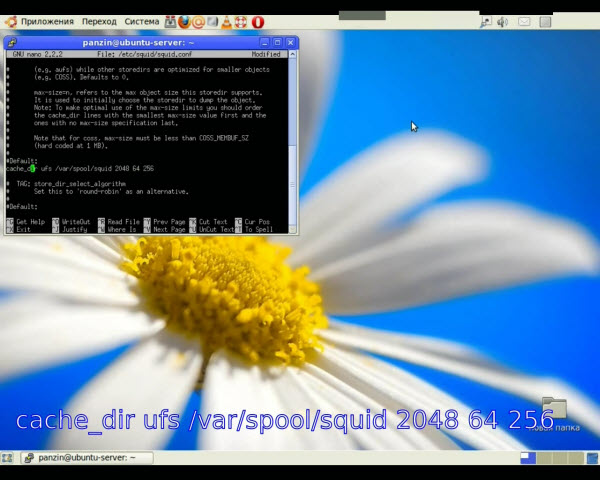This screenshot has width=600, height=480.
Task: Open the Переход menu
Action: [99, 21]
